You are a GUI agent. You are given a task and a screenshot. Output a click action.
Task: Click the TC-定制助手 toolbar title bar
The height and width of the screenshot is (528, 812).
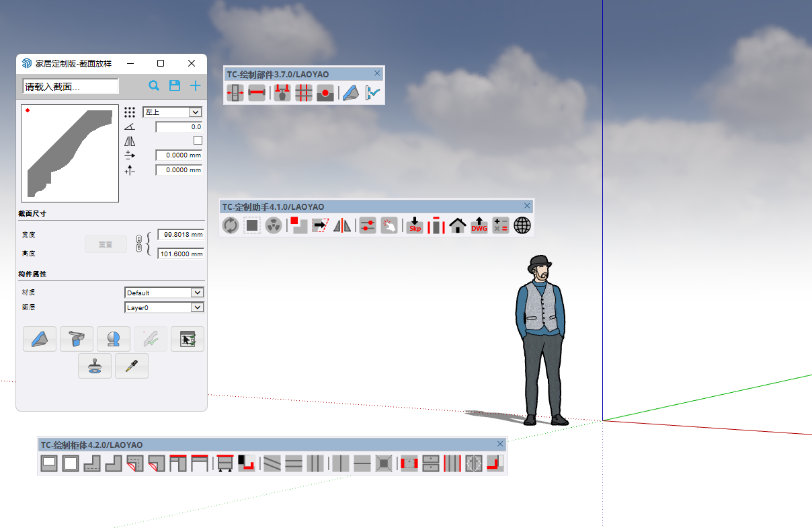pos(370,206)
